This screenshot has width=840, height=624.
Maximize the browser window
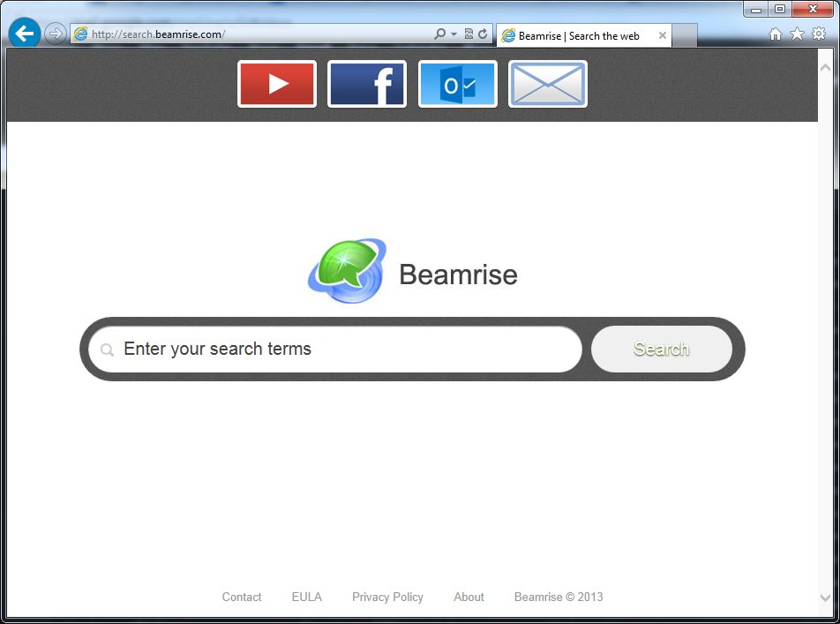tap(780, 9)
